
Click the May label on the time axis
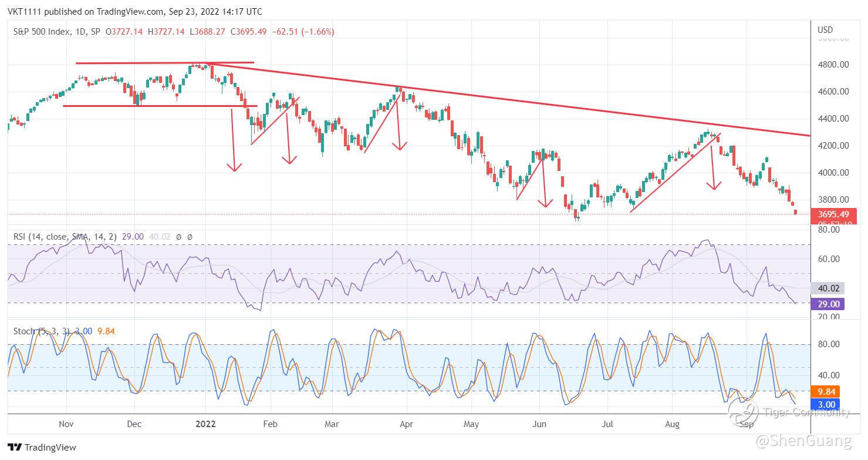(x=471, y=424)
